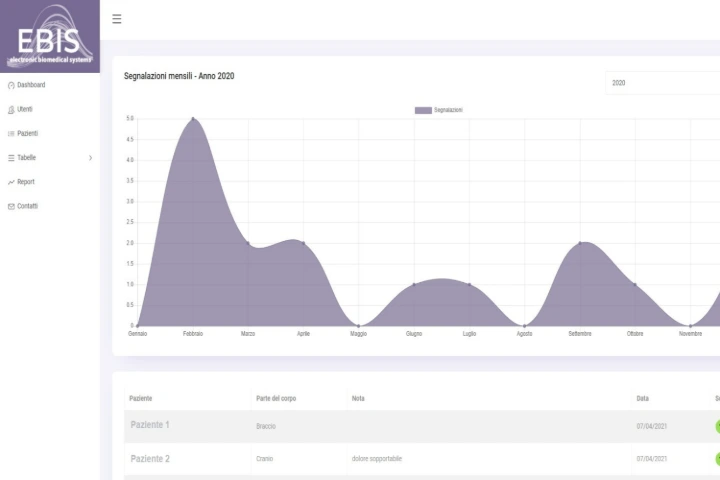
Task: Sort by Data column header
Action: (642, 398)
